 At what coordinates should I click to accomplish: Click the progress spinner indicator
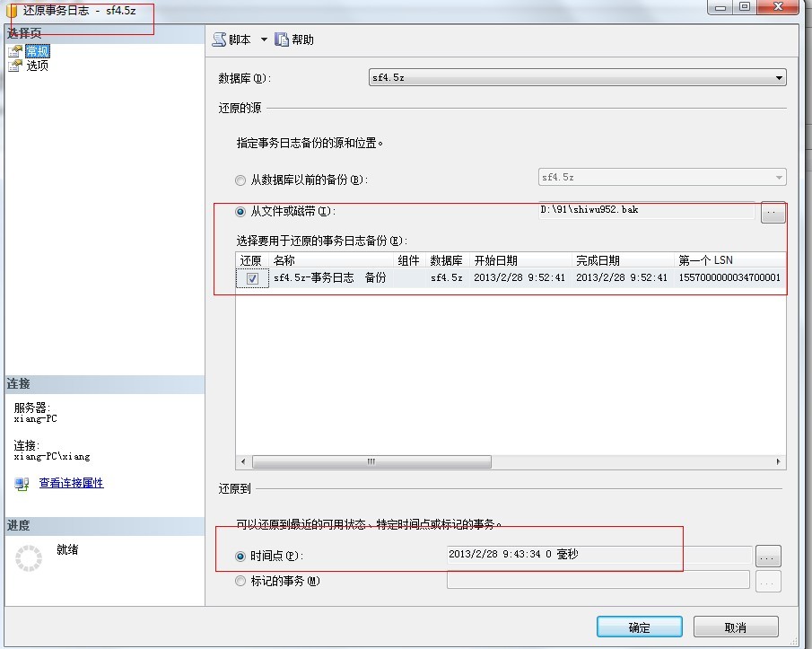click(29, 558)
